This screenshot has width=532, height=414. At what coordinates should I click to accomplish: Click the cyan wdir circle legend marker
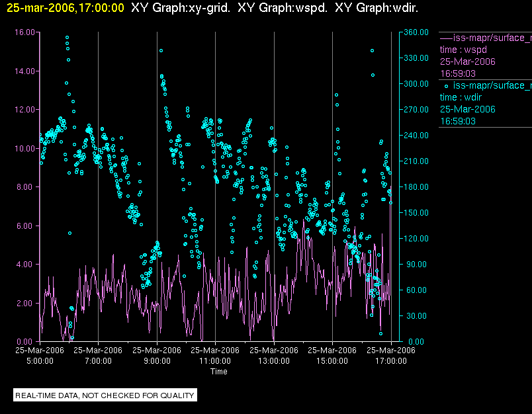point(446,85)
